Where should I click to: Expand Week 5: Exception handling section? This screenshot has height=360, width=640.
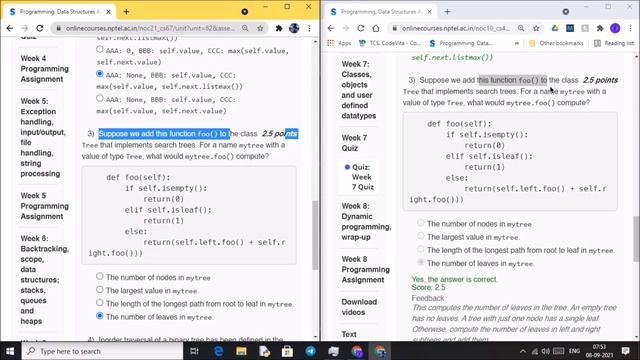[x=42, y=137]
